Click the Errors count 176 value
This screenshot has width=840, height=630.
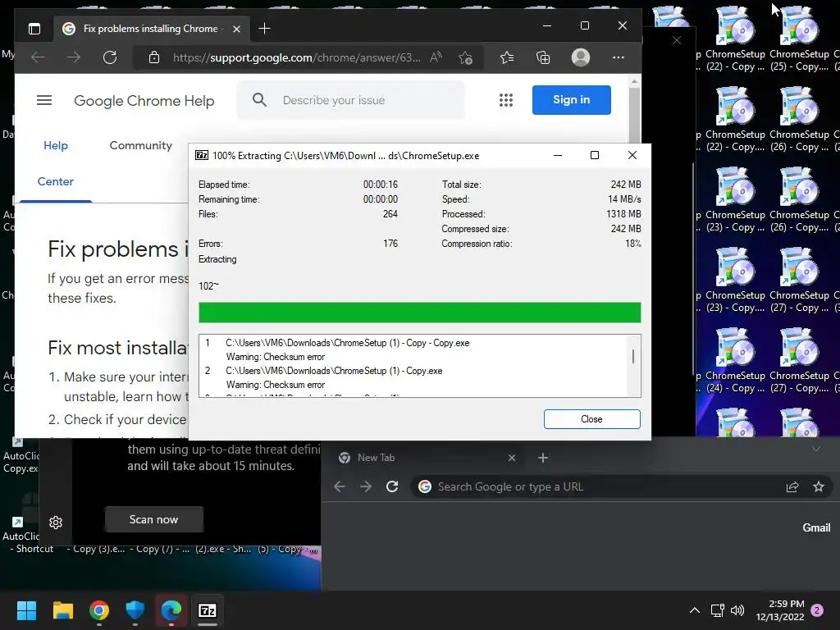coord(390,243)
